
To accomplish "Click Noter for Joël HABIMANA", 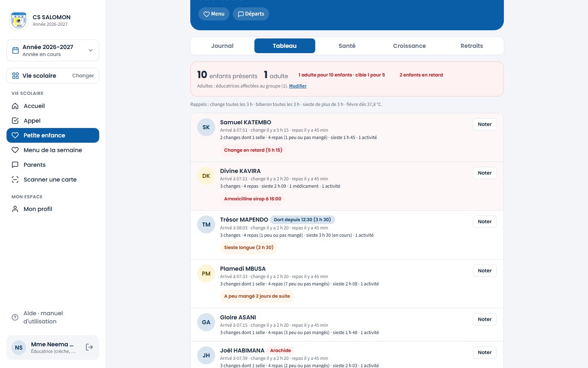I will point(485,352).
